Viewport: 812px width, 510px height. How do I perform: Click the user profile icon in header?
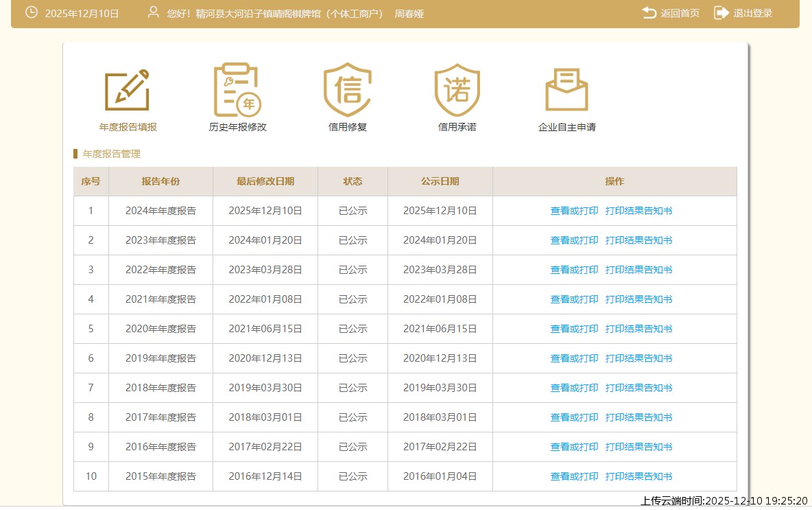(x=154, y=13)
